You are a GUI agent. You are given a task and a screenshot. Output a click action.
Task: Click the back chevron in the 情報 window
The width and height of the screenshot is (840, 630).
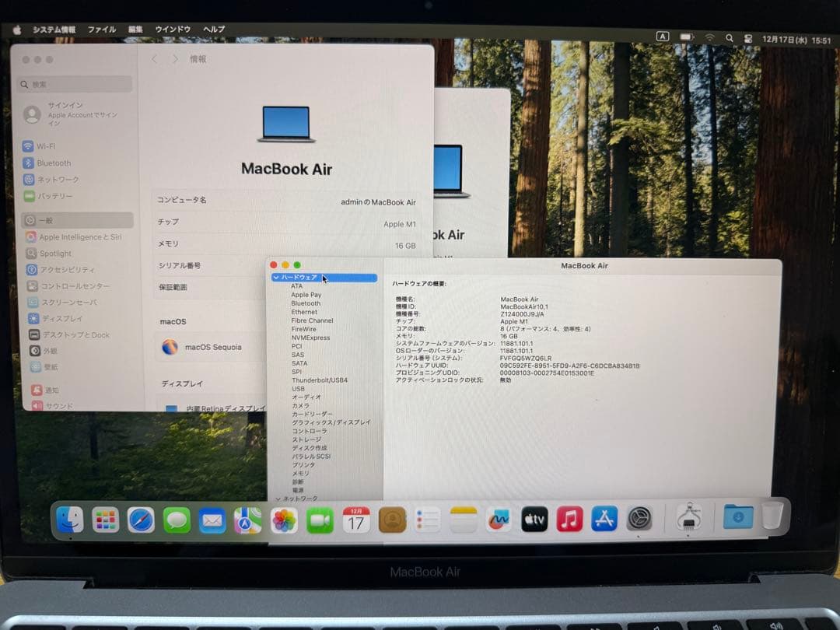point(154,58)
